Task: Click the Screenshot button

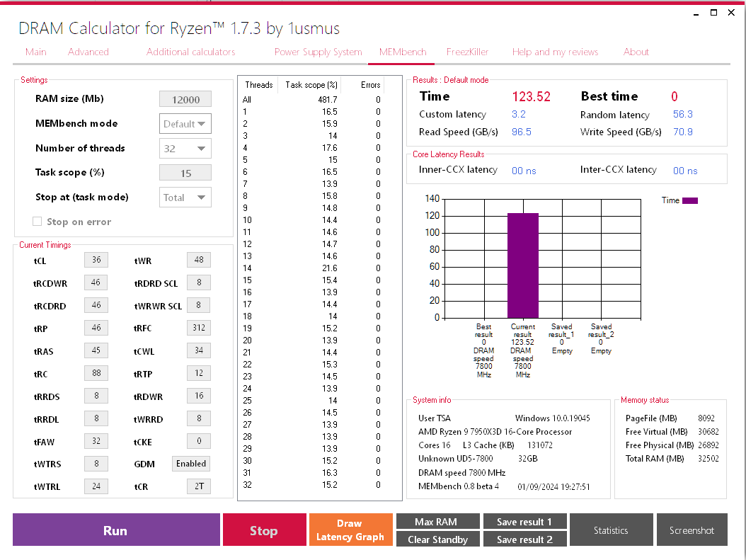Action: pyautogui.click(x=692, y=530)
